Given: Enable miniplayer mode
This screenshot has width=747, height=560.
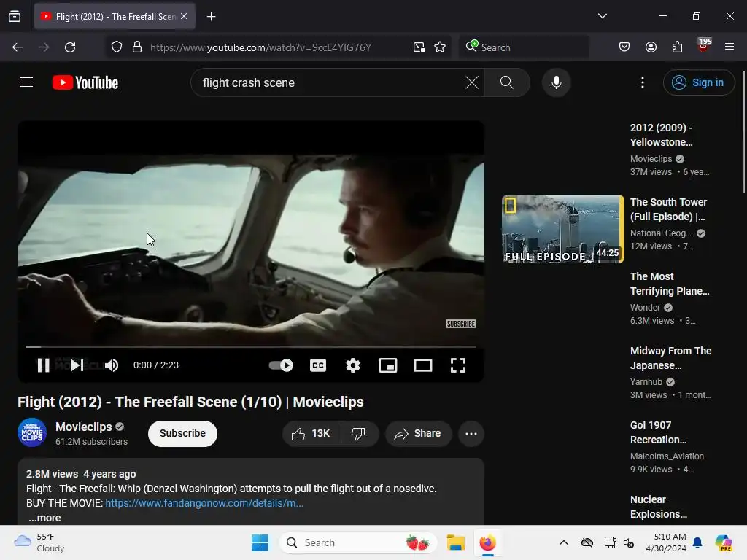Looking at the screenshot, I should (x=388, y=365).
